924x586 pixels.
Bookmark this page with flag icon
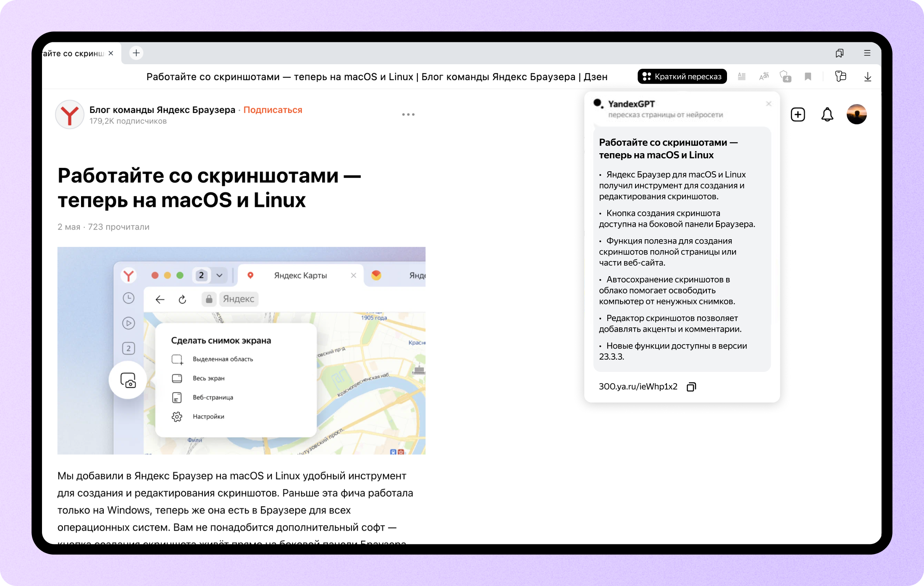pyautogui.click(x=808, y=76)
